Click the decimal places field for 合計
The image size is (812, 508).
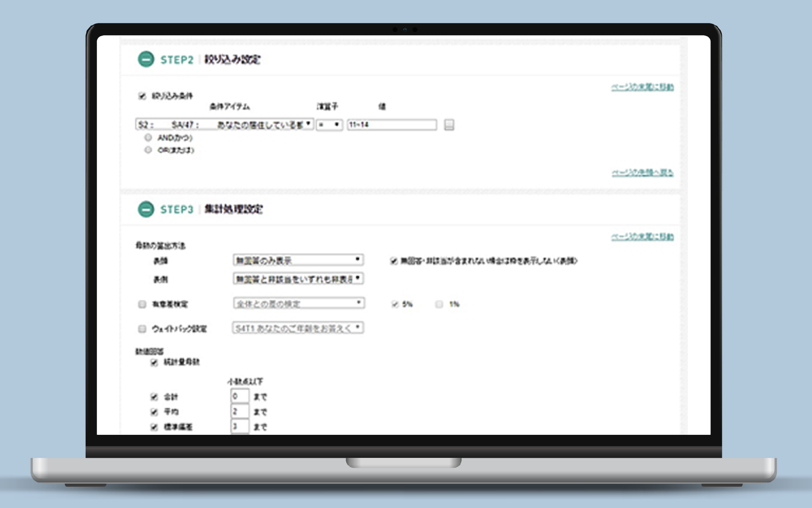tap(240, 396)
